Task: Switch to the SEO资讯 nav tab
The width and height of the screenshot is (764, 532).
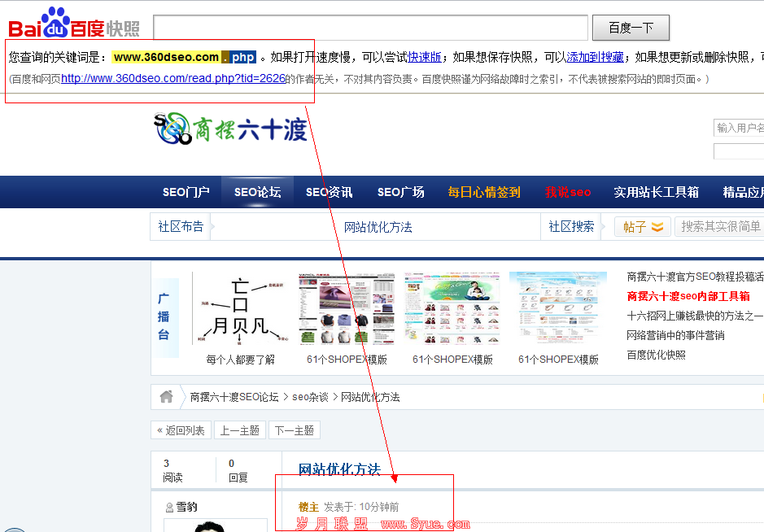Action: (329, 193)
